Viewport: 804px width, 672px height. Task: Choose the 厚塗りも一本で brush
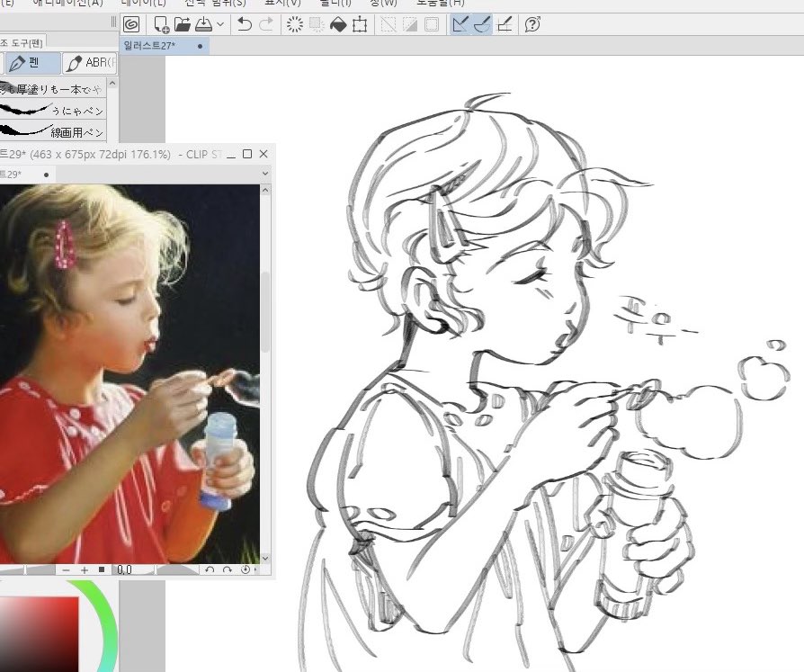(x=53, y=89)
